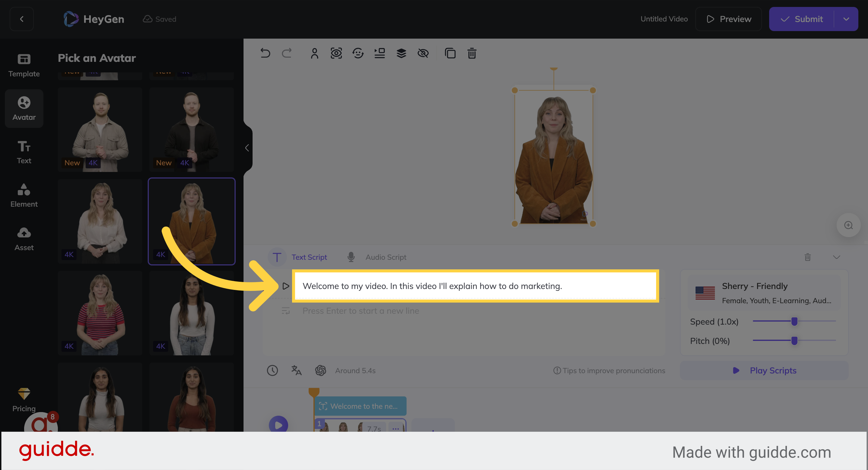Click the translate script icon
Viewport: 868px width, 470px height.
coord(296,370)
